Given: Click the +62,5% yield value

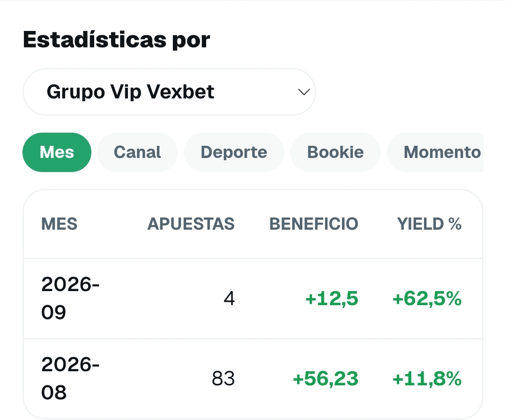Looking at the screenshot, I should (x=427, y=298).
